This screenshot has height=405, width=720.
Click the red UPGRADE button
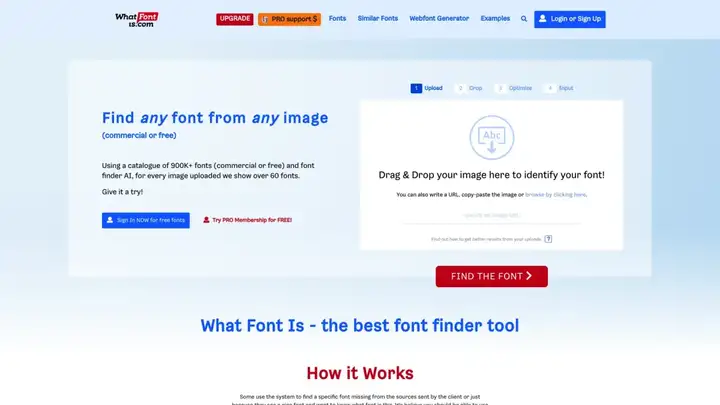pos(235,19)
